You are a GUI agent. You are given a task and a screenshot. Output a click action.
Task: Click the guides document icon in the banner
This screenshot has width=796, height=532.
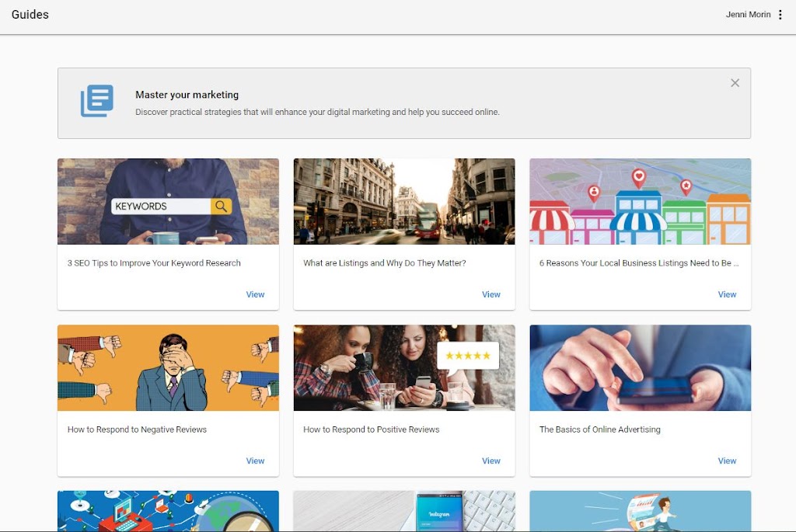coord(97,101)
